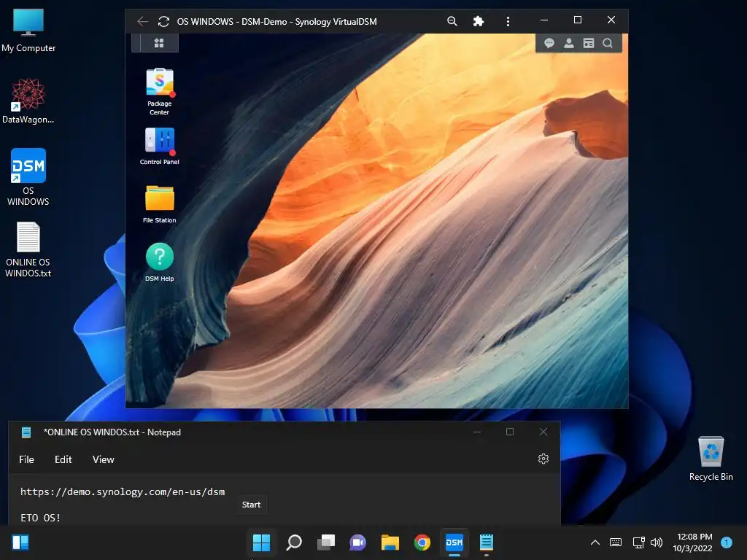Open the DSM Control Panel icon
The height and width of the screenshot is (560, 747).
[x=160, y=146]
